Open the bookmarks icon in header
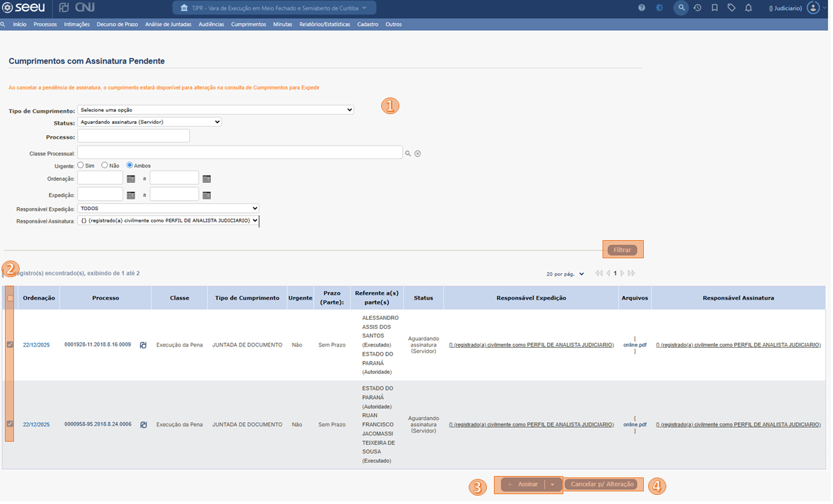The image size is (833, 504). 715,8
